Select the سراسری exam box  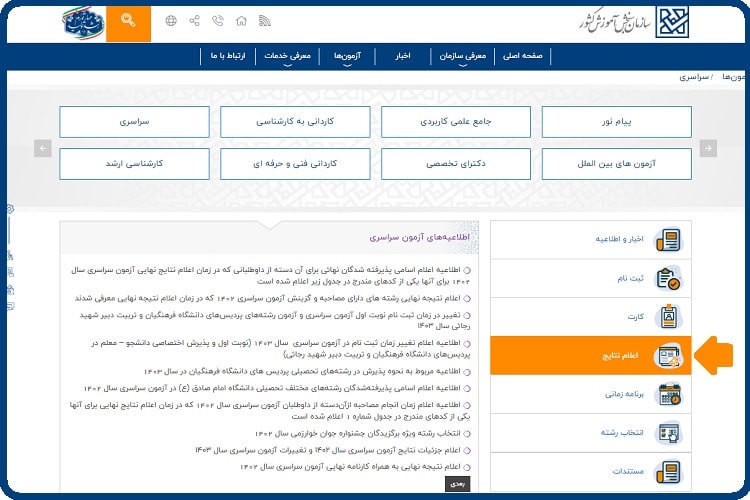click(x=134, y=122)
